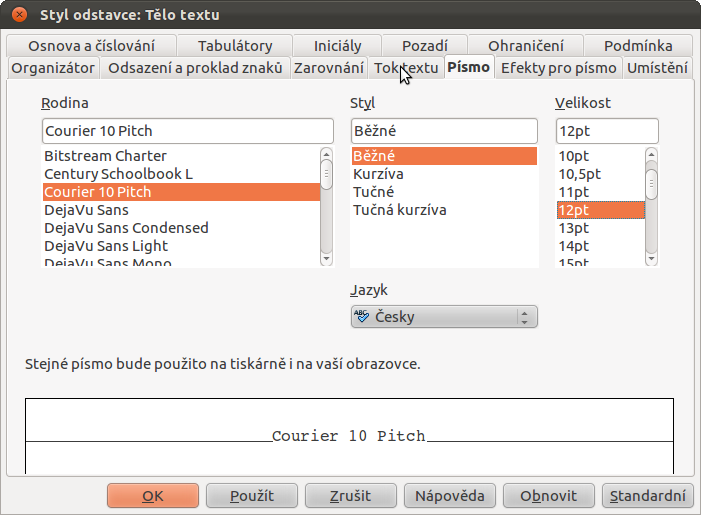Click the down arrow of the size list scrollbar

point(651,258)
